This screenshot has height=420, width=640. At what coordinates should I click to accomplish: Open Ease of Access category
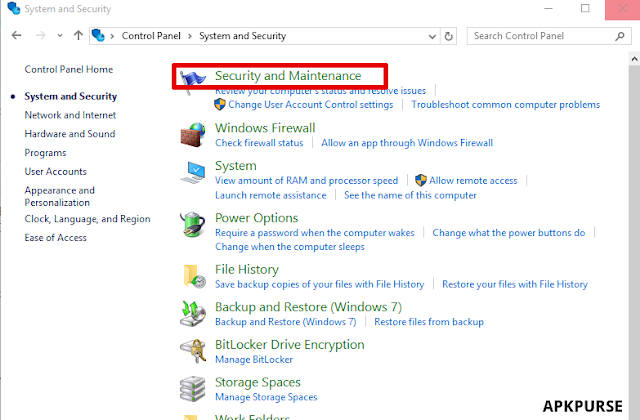coord(56,238)
